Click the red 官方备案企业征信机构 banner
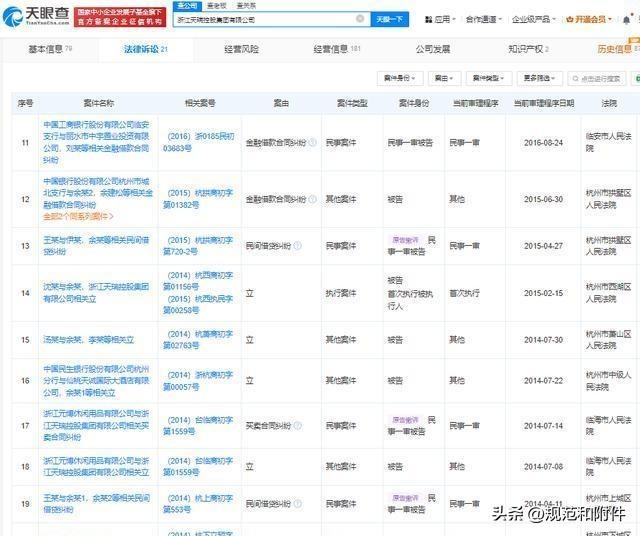Image resolution: width=640 pixels, height=536 pixels. pyautogui.click(x=120, y=17)
